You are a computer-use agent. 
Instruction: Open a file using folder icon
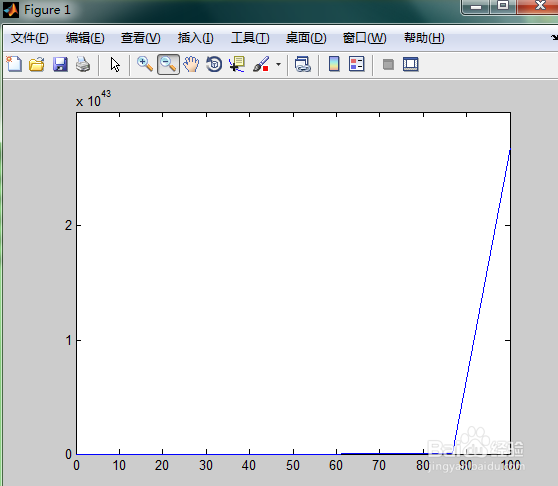click(37, 64)
